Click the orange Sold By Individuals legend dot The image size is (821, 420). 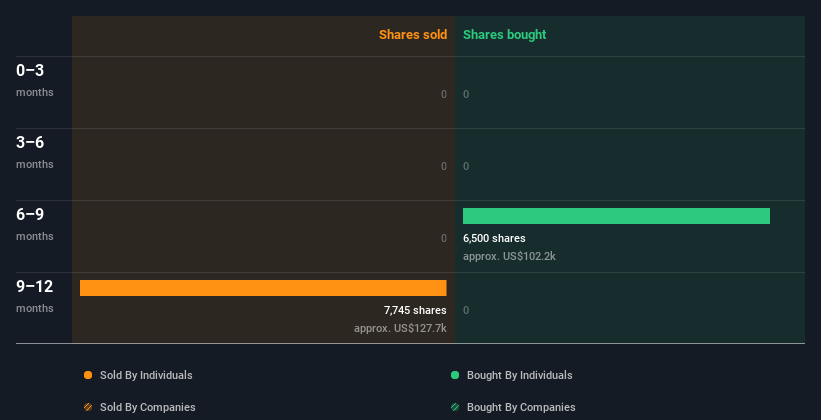[88, 375]
